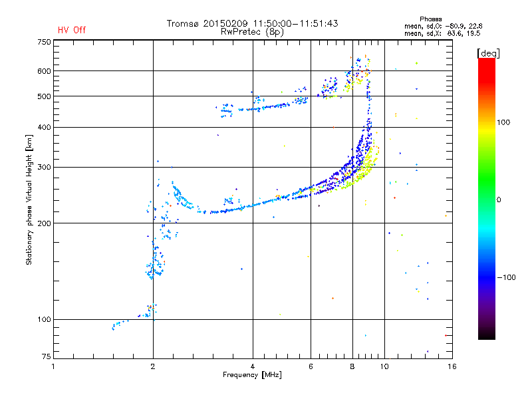This screenshot has width=532, height=399.
Task: Click the 'mean, sd,O: -80.9, 22.8' line
Action: pyautogui.click(x=443, y=26)
